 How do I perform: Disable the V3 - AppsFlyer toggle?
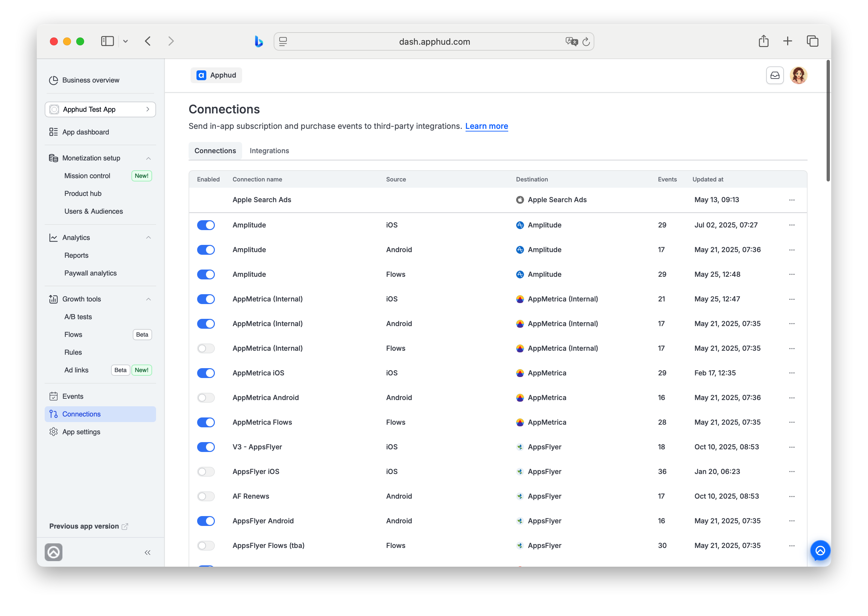click(x=206, y=447)
